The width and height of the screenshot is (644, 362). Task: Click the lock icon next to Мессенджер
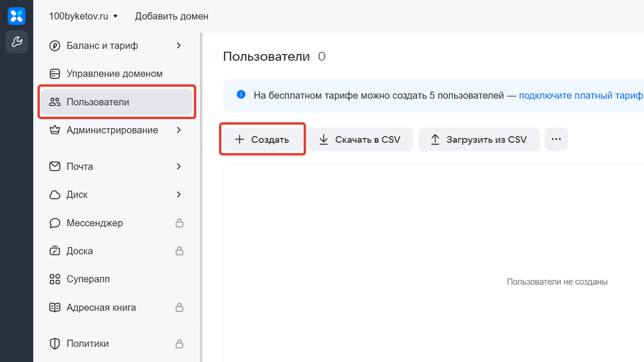pyautogui.click(x=180, y=223)
